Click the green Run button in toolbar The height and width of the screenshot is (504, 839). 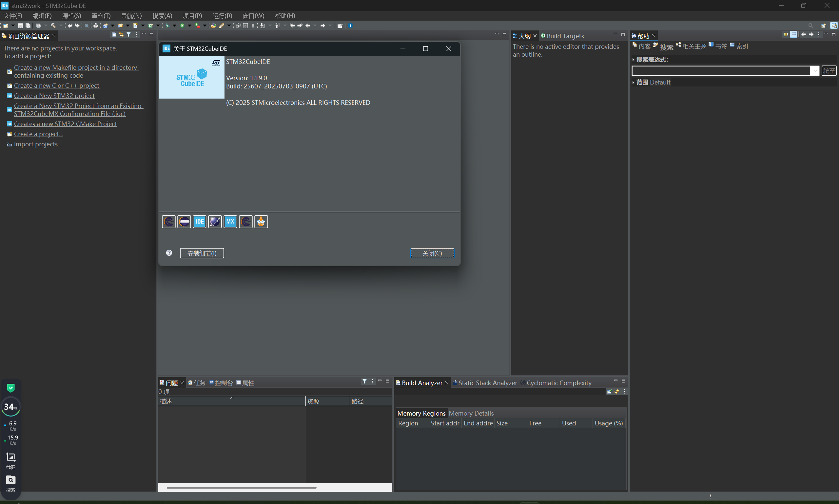(183, 26)
